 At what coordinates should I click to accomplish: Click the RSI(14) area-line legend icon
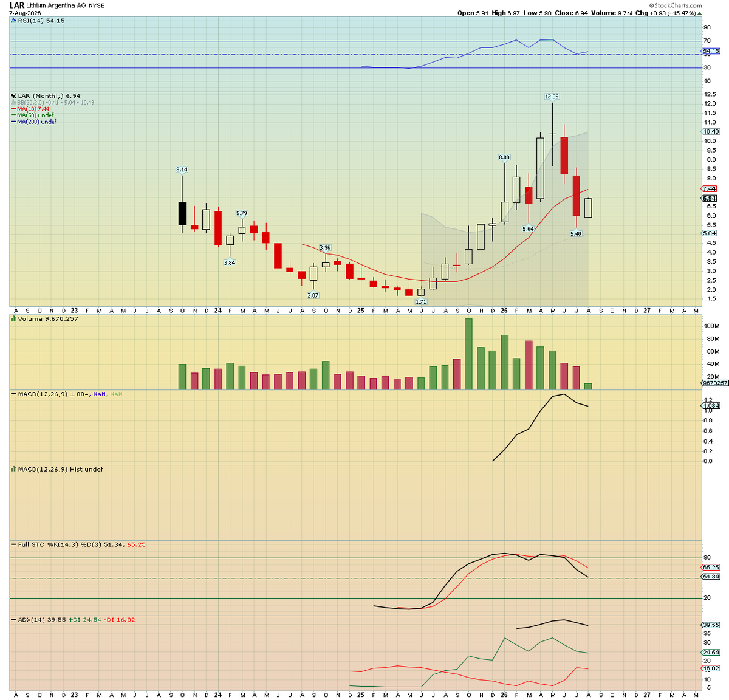[x=14, y=21]
